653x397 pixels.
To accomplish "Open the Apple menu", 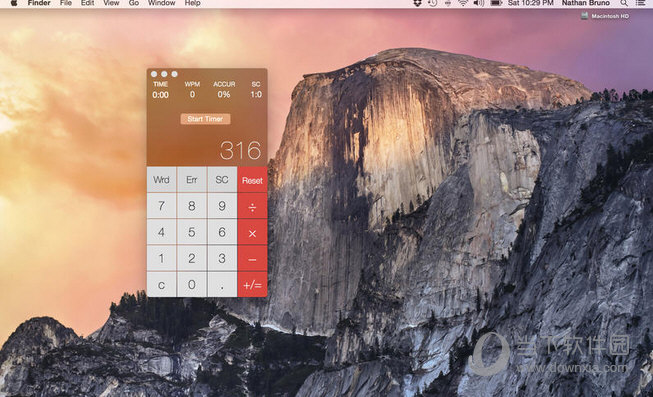I will click(x=13, y=3).
